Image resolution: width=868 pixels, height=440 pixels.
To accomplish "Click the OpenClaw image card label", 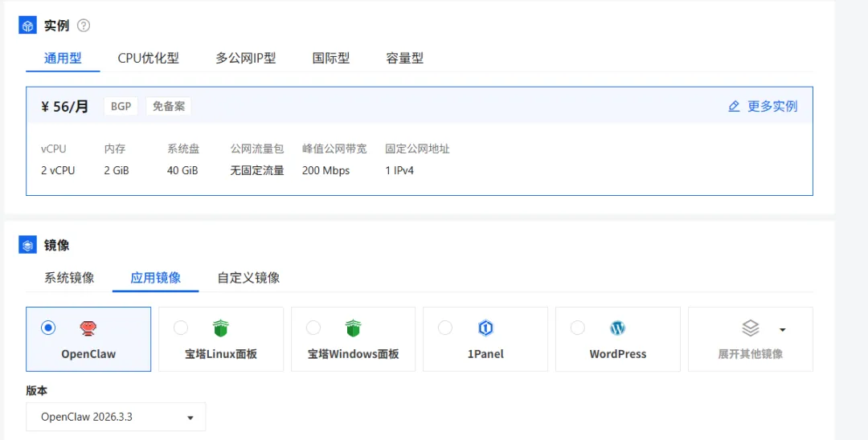I will coord(88,354).
